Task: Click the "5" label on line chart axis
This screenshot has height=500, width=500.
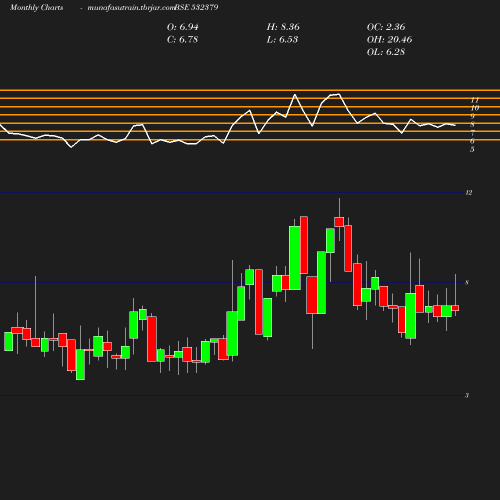Action: pyautogui.click(x=472, y=149)
